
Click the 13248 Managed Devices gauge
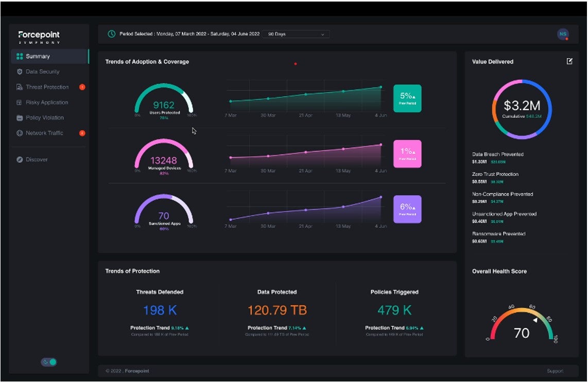164,156
